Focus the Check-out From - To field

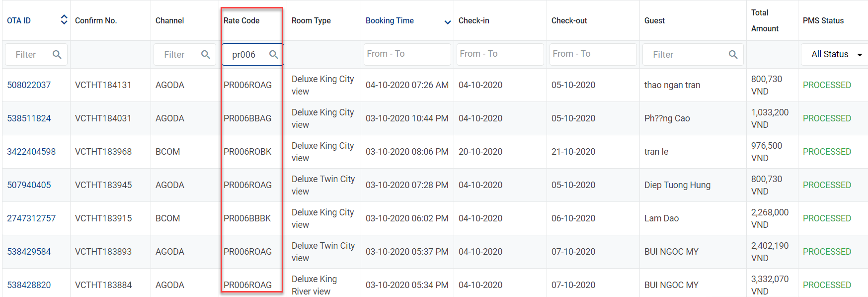pyautogui.click(x=593, y=54)
